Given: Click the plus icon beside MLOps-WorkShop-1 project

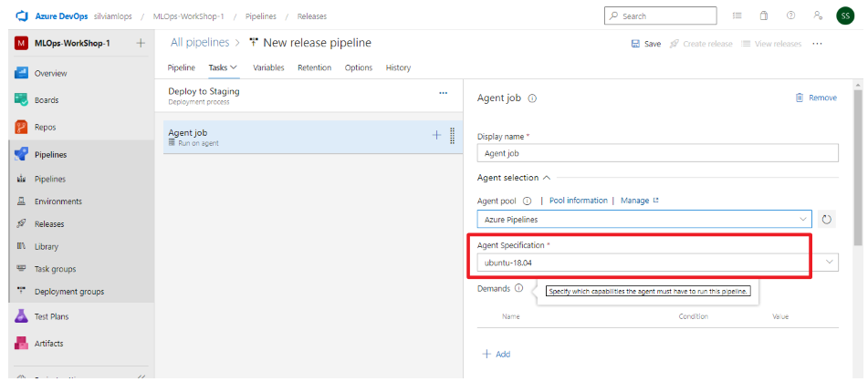Looking at the screenshot, I should coord(141,43).
